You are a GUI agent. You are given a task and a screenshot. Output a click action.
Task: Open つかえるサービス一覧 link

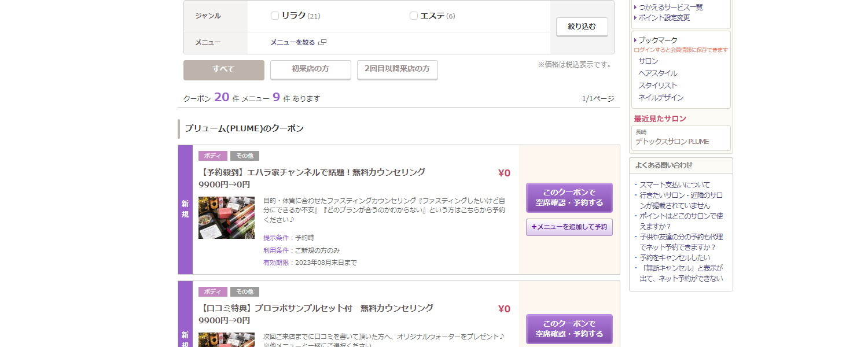(670, 8)
